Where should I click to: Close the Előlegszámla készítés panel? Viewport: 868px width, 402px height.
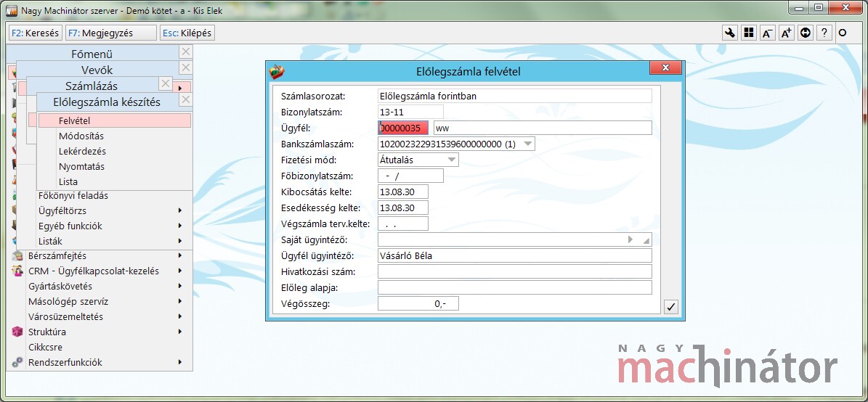click(x=186, y=99)
